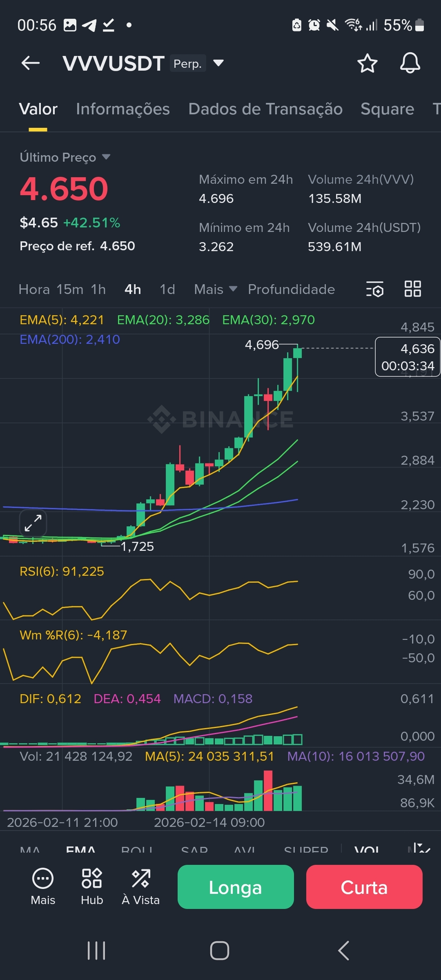Open price alert bell icon

coord(410,63)
